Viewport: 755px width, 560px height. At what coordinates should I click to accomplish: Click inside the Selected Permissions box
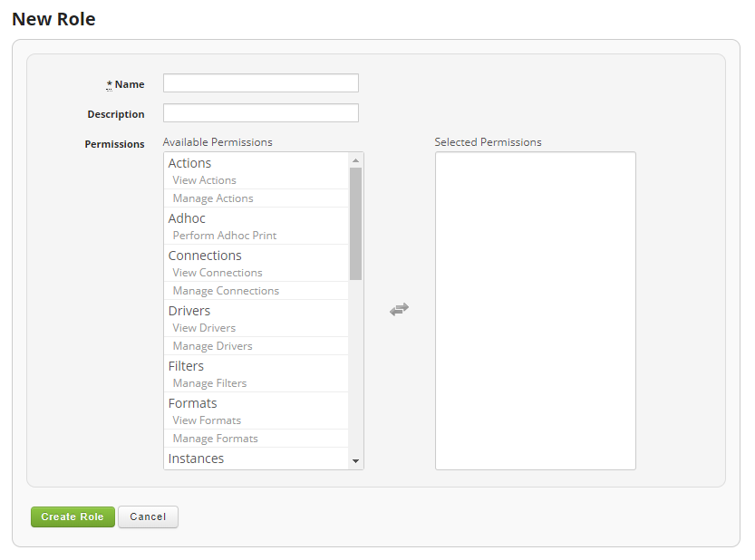(535, 310)
